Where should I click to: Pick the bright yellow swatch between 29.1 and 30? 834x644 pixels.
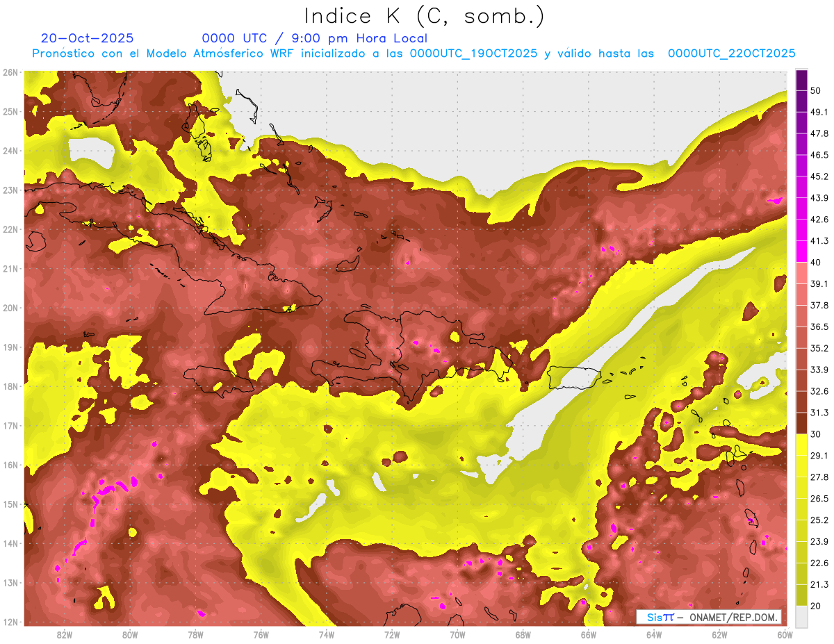[801, 445]
